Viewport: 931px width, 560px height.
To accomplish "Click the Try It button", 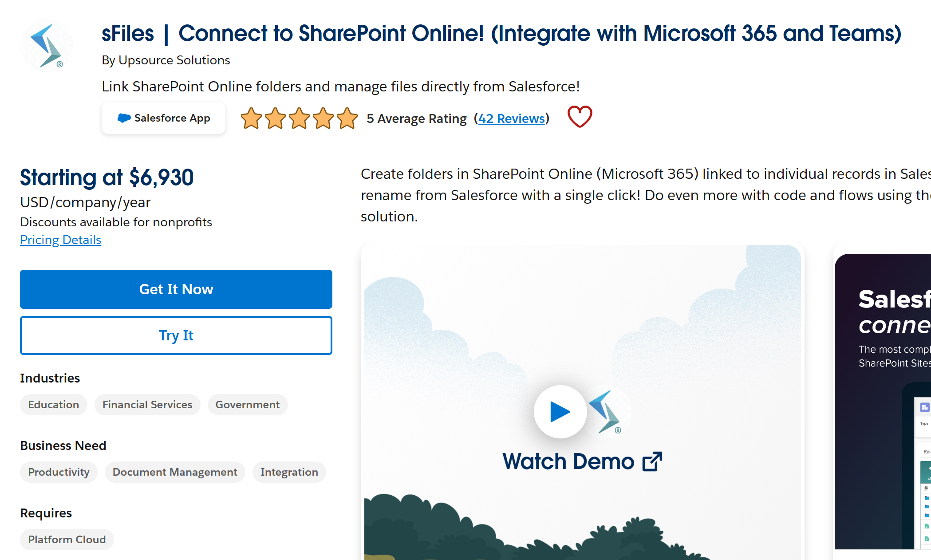I will 176,335.
